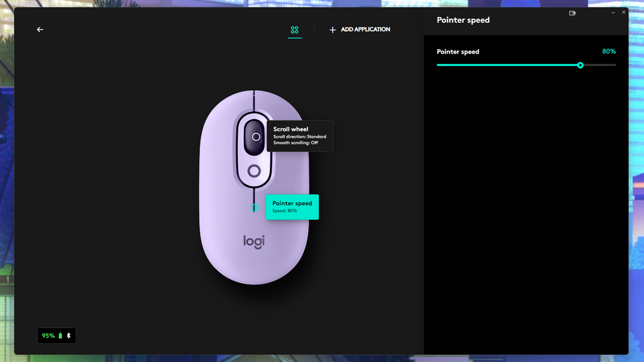Screen dimensions: 644x362
Task: Click the collapse panel icon in the title bar
Action: coord(573,12)
